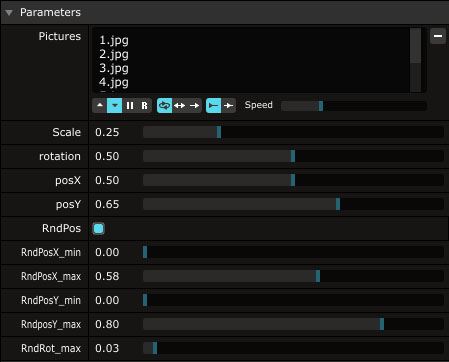The height and width of the screenshot is (362, 449).
Task: Click the rotation parameter label
Action: coord(60,156)
